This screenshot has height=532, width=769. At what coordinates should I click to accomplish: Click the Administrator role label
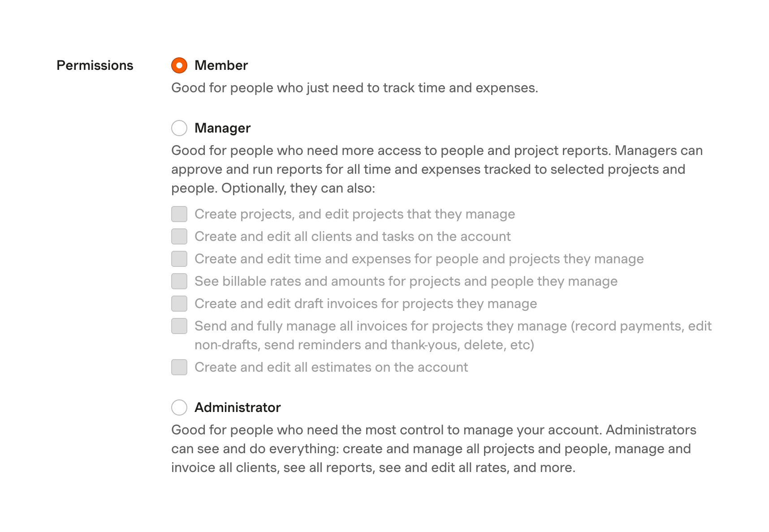238,408
